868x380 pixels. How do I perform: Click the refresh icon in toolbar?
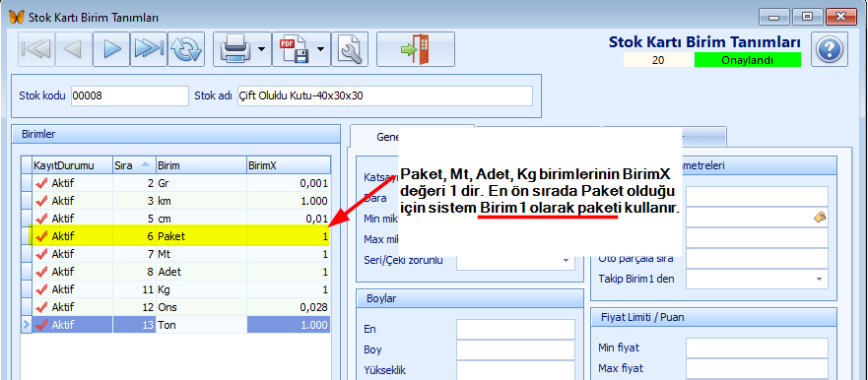186,49
